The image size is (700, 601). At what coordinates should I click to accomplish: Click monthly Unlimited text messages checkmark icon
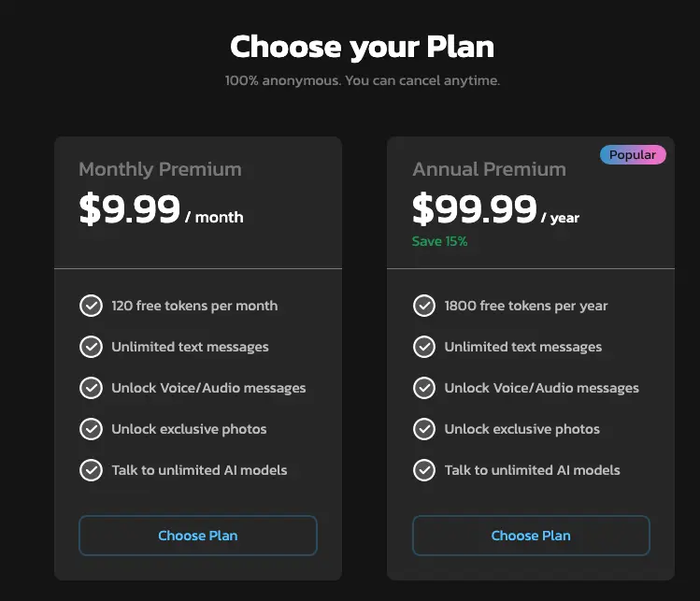tap(91, 347)
